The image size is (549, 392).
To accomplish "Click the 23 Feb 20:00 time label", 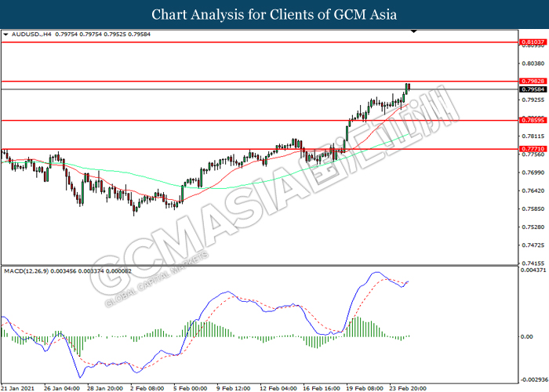I will click(409, 389).
